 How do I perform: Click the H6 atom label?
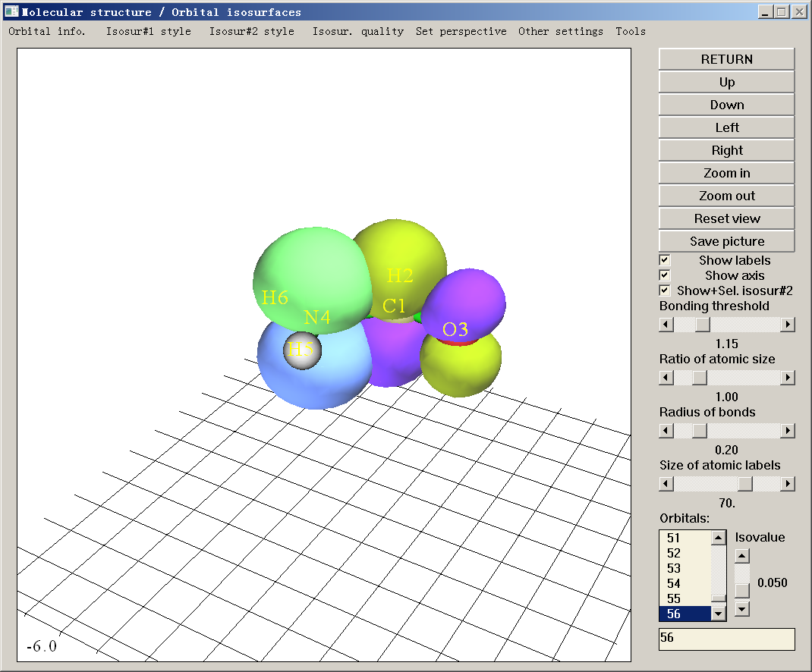coord(275,297)
